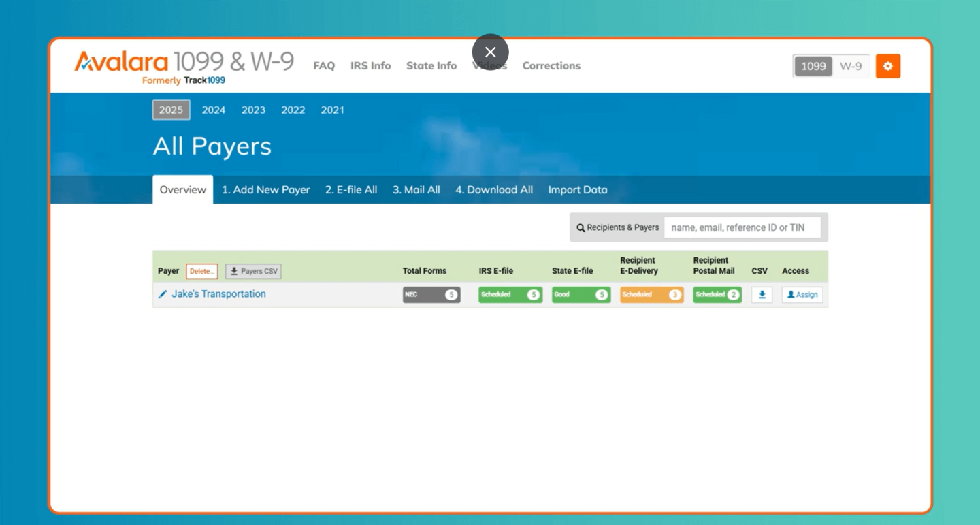Select tax year 2024
Viewport: 980px width, 525px height.
213,110
